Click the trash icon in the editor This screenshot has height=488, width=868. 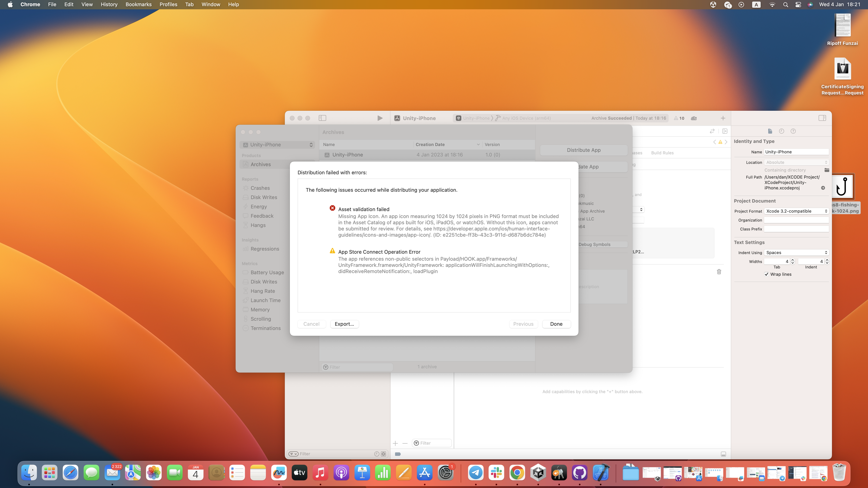[719, 272]
